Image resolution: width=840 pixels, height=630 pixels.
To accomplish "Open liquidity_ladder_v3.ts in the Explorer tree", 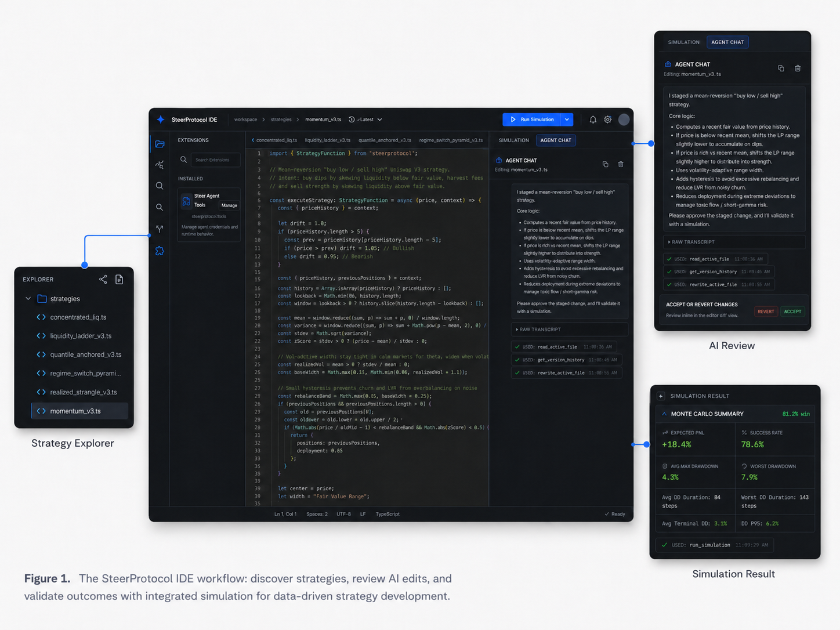I will click(81, 336).
